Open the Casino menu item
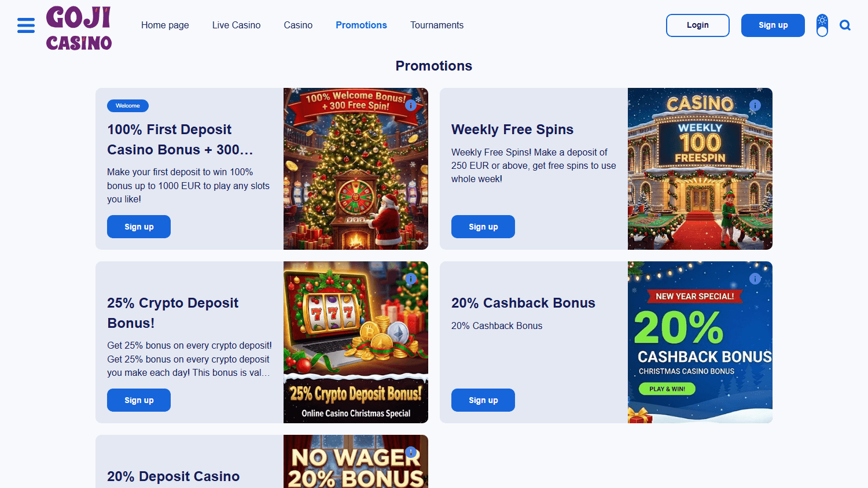Viewport: 868px width, 488px height. (298, 25)
